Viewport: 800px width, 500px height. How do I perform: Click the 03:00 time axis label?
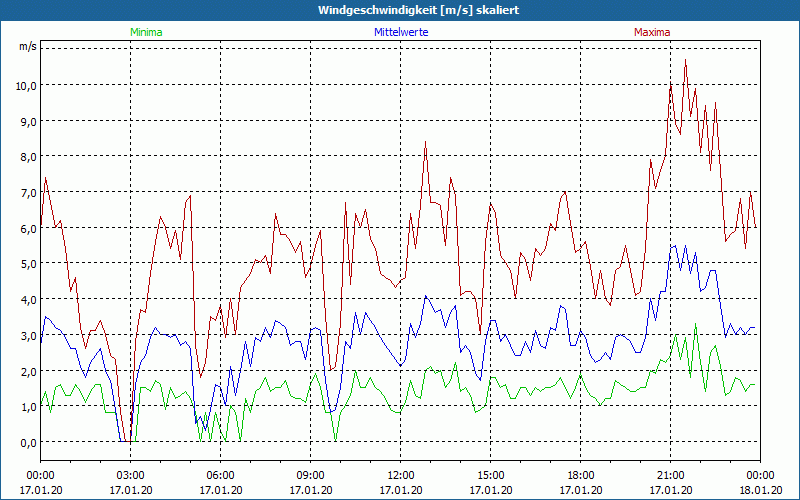pyautogui.click(x=131, y=476)
